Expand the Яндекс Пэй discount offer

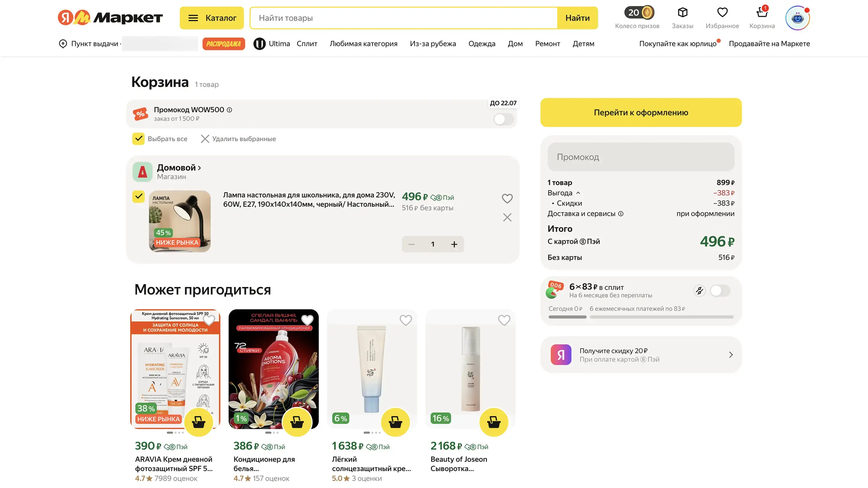731,355
